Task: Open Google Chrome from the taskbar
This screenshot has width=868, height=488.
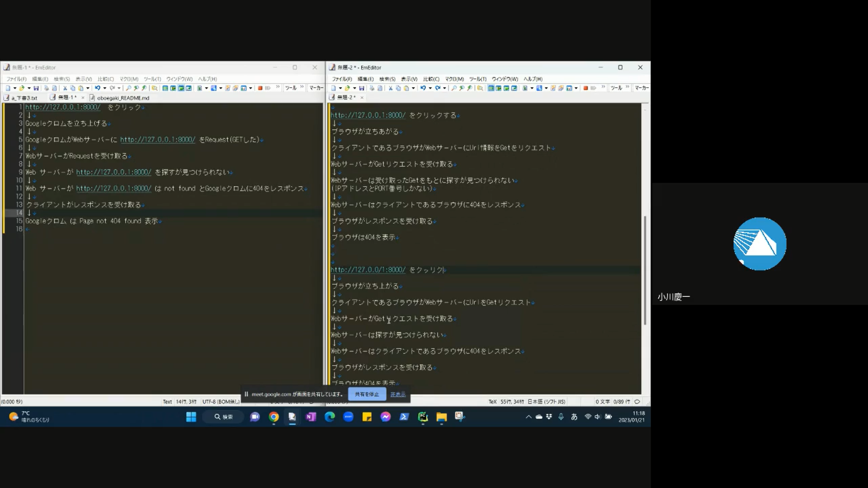Action: tap(274, 417)
